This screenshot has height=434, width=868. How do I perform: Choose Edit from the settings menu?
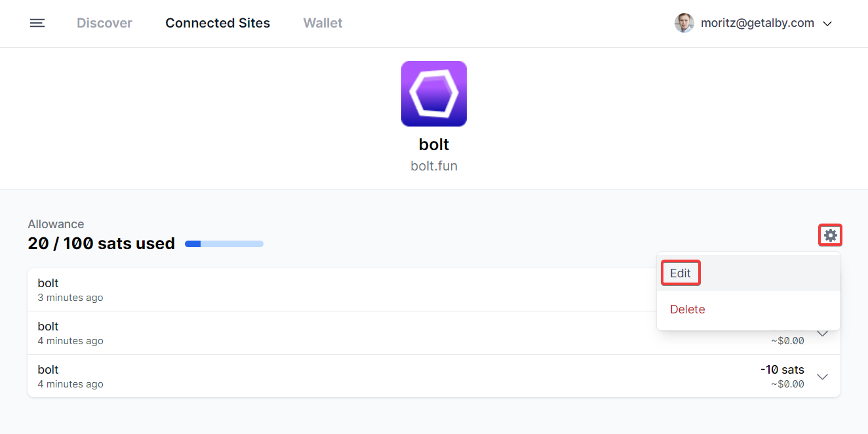(x=681, y=273)
